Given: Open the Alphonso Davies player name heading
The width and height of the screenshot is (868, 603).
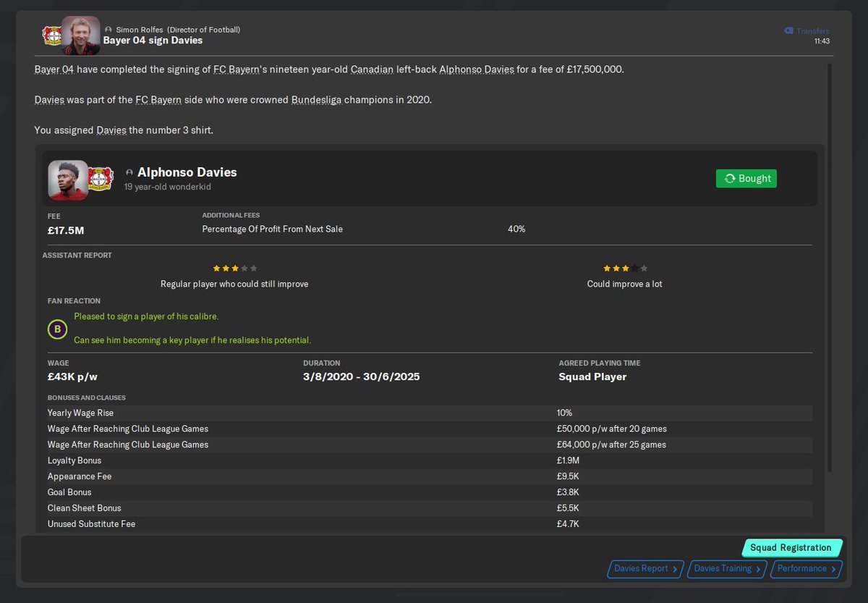Looking at the screenshot, I should (x=187, y=172).
